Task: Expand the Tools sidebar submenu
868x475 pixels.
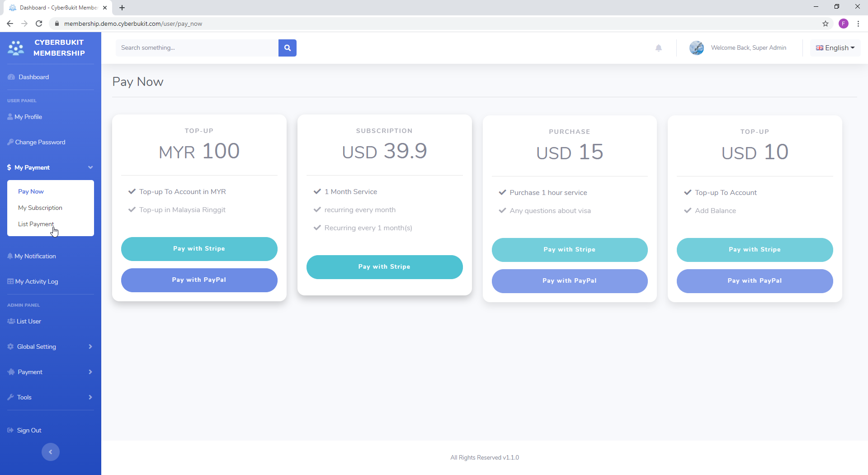Action: 50,397
